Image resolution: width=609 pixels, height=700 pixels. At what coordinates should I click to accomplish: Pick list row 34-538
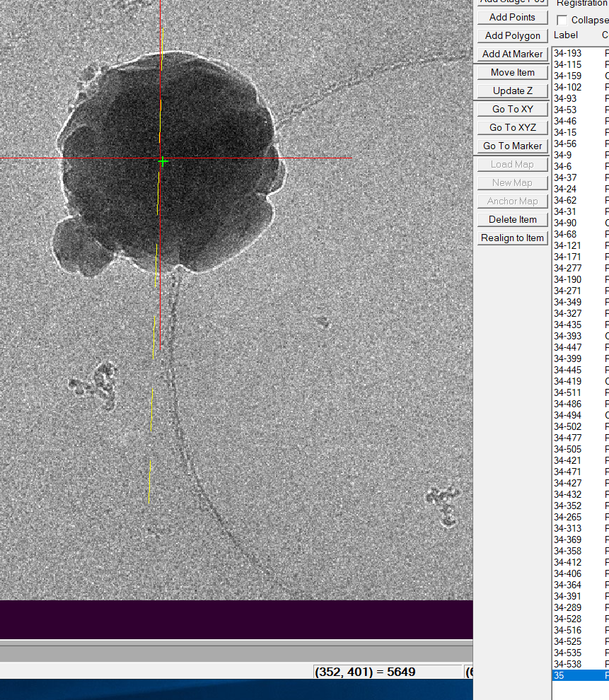pos(581,664)
